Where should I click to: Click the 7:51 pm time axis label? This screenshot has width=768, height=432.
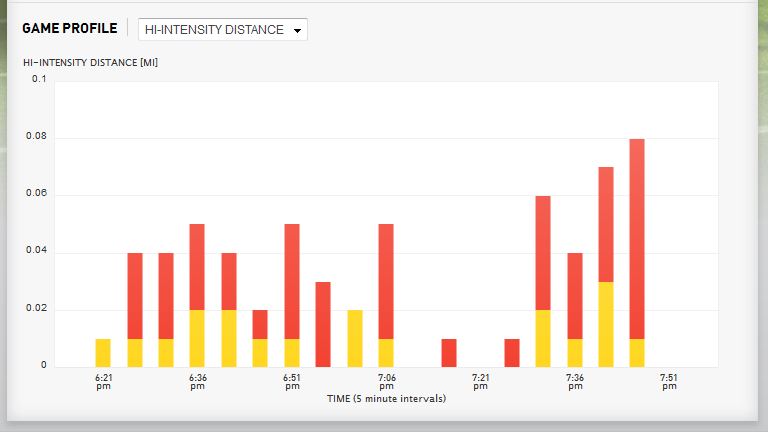(x=670, y=382)
